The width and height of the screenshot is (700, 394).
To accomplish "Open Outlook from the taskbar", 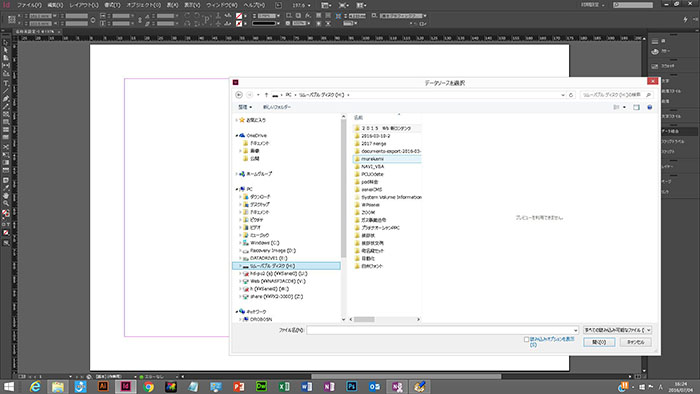I will tap(374, 386).
